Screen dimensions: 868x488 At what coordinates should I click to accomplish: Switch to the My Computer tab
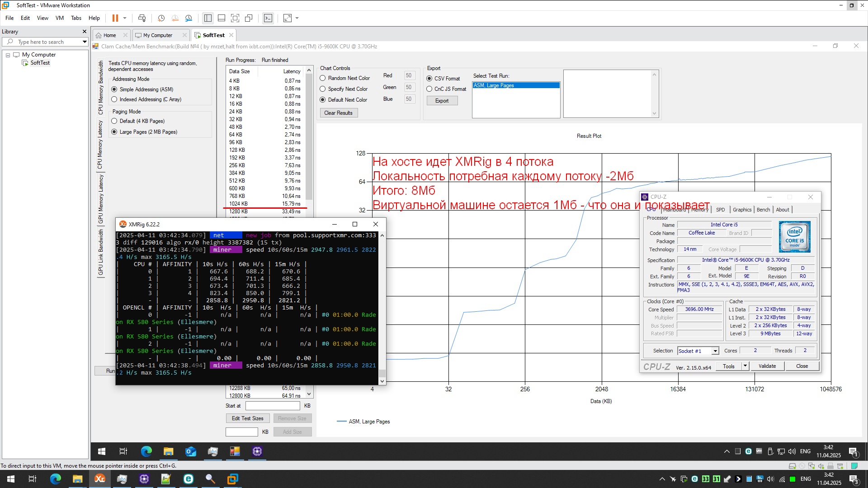click(x=157, y=35)
